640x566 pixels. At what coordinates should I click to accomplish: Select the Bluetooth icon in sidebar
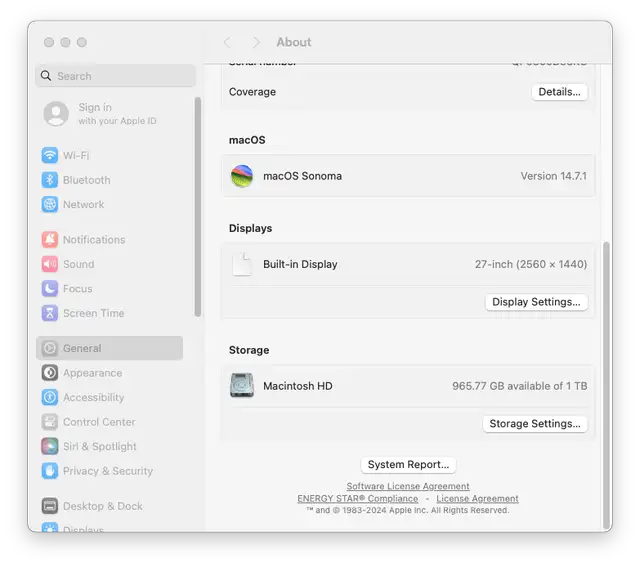click(x=50, y=180)
